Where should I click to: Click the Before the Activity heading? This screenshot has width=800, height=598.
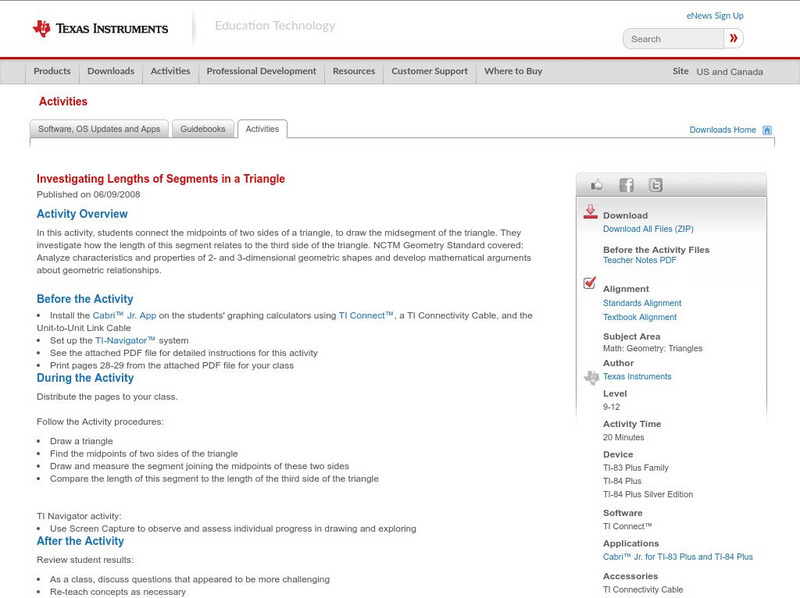pyautogui.click(x=85, y=299)
